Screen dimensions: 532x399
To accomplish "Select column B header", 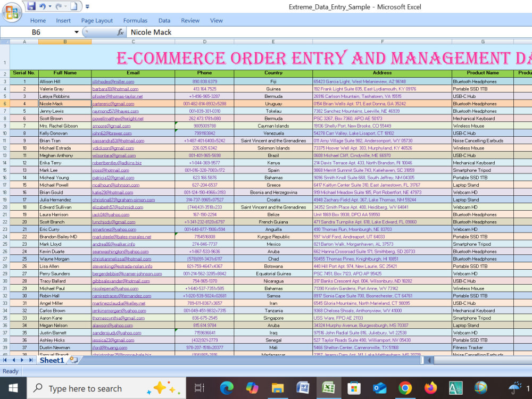I will click(x=65, y=41).
